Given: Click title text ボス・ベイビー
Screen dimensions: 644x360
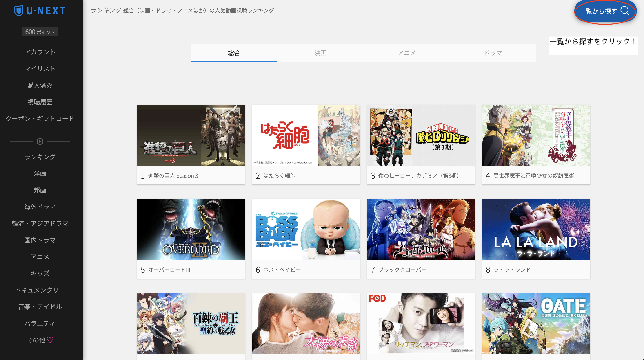Looking at the screenshot, I should click(282, 270).
